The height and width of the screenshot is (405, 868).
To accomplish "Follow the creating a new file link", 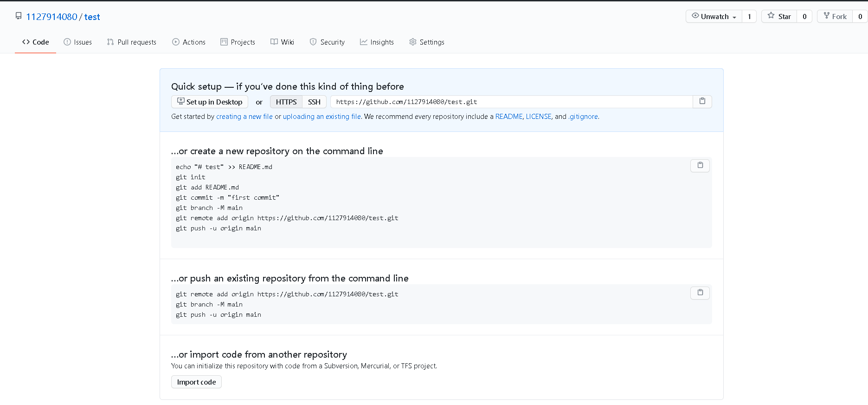I will click(x=244, y=117).
